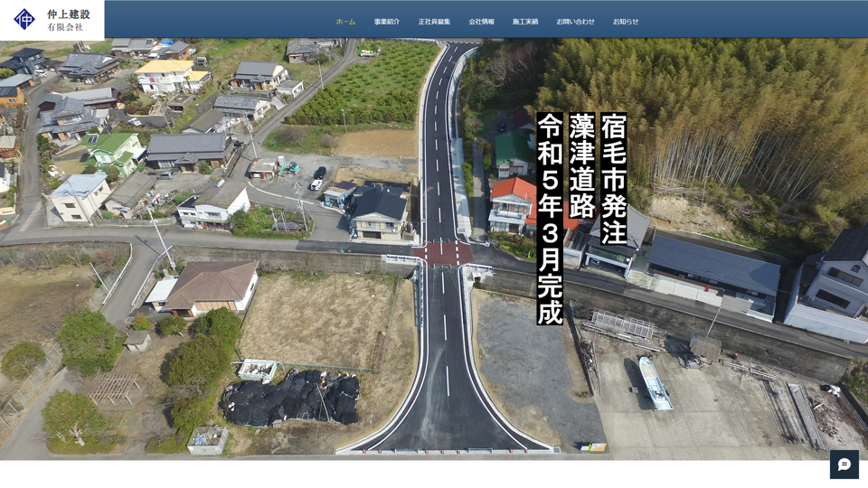
Task: Click the orange-roofed house in the photo
Action: (513, 203)
